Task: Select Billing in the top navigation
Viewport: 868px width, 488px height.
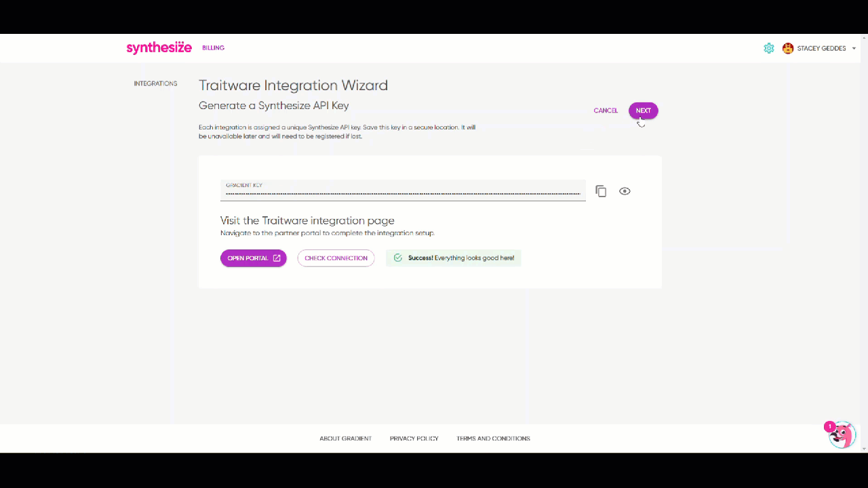Action: pyautogui.click(x=213, y=47)
